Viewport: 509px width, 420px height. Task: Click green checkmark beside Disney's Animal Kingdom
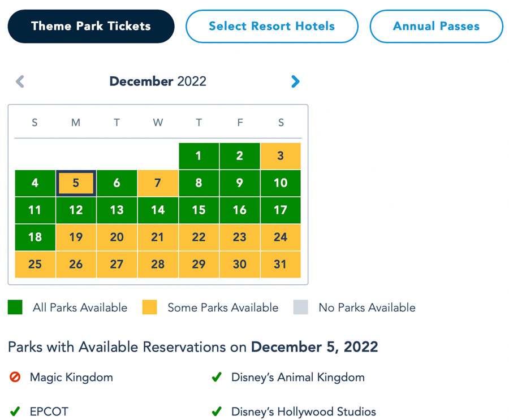pos(217,377)
